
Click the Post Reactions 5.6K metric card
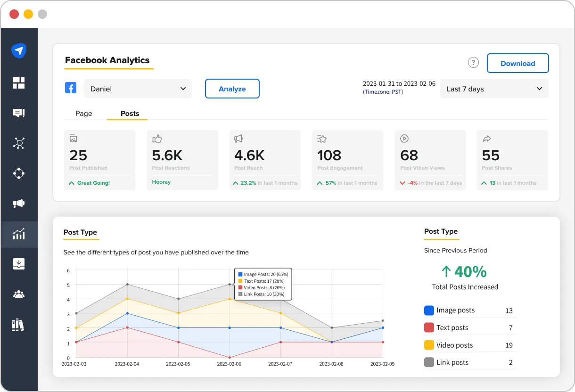point(182,160)
